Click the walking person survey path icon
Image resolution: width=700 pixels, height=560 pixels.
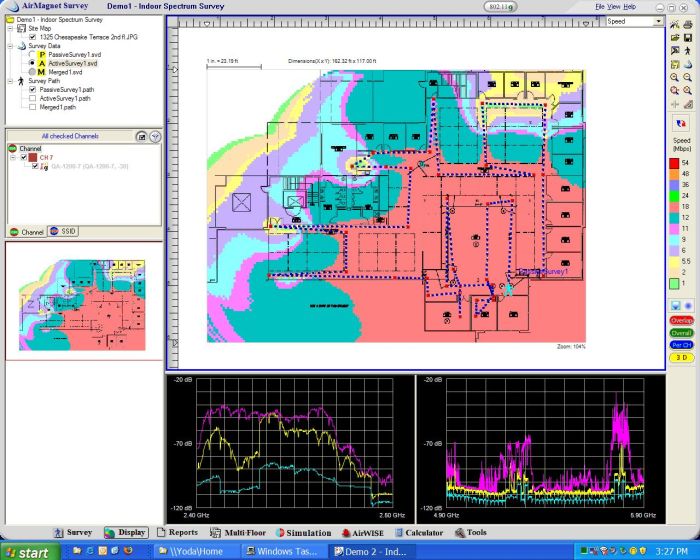click(688, 51)
